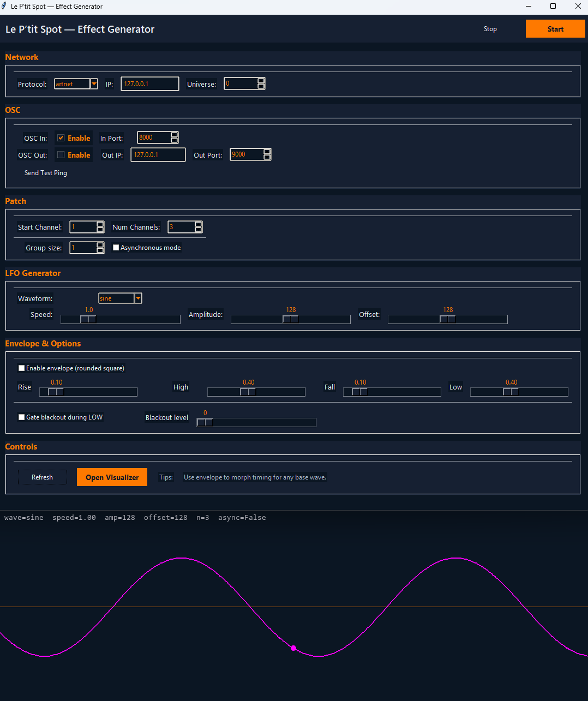
Task: Enable the OSC Out checkbox
Action: click(x=61, y=155)
